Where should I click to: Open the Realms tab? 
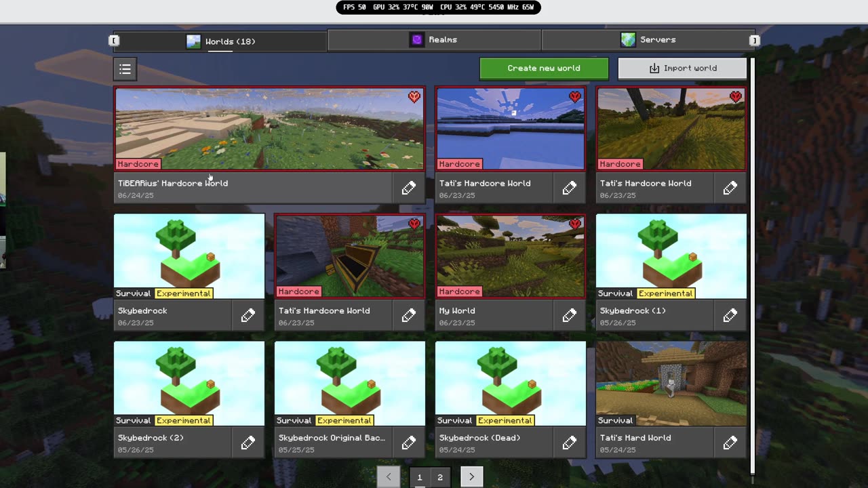click(x=434, y=40)
